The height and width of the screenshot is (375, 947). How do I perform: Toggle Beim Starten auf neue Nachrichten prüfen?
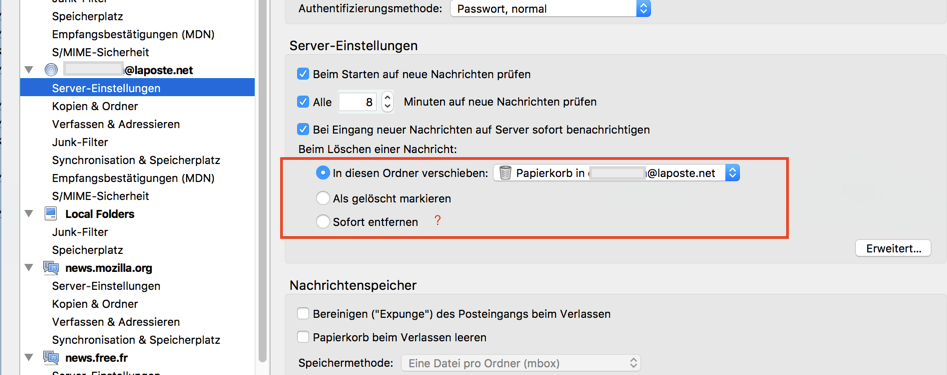click(303, 75)
